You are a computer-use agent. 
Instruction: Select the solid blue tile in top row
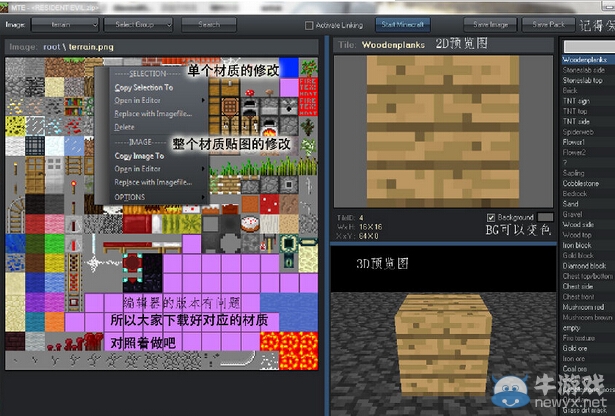[x=289, y=67]
